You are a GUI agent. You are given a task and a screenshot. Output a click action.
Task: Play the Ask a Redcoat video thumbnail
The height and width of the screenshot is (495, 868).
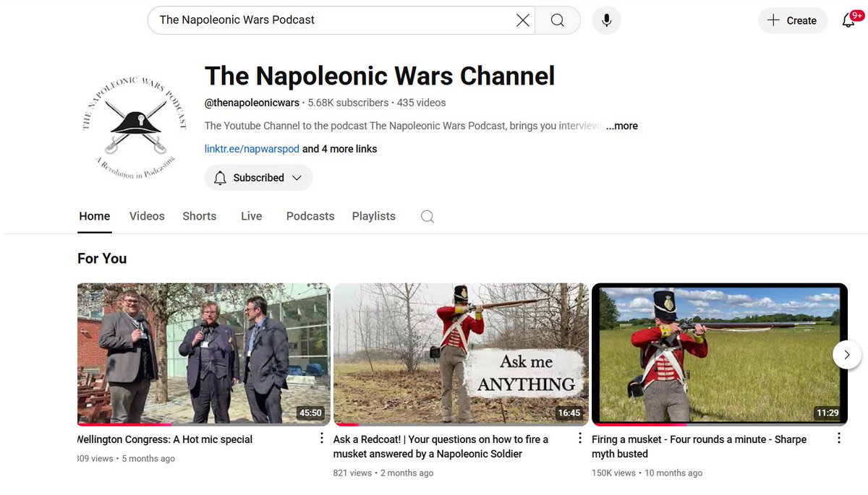click(x=461, y=354)
